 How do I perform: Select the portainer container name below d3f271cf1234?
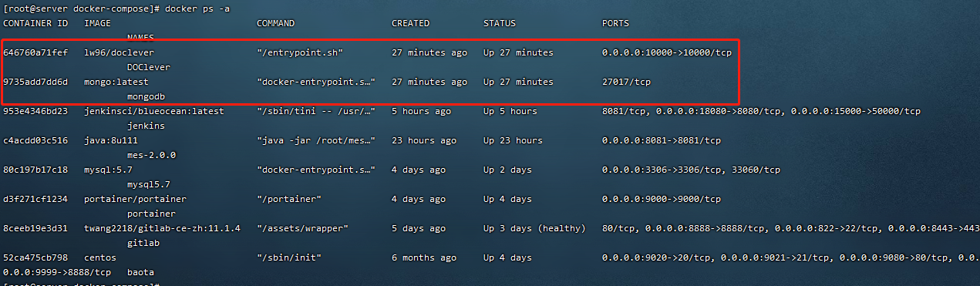pyautogui.click(x=151, y=214)
